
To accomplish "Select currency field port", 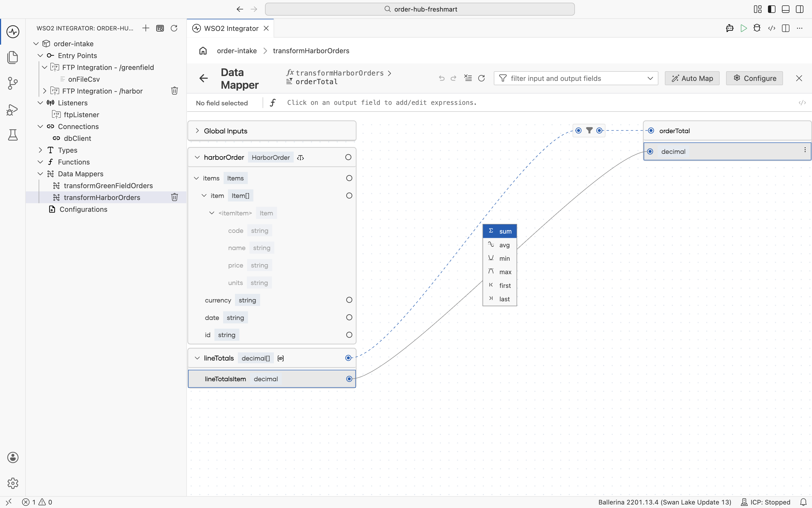I will (349, 300).
